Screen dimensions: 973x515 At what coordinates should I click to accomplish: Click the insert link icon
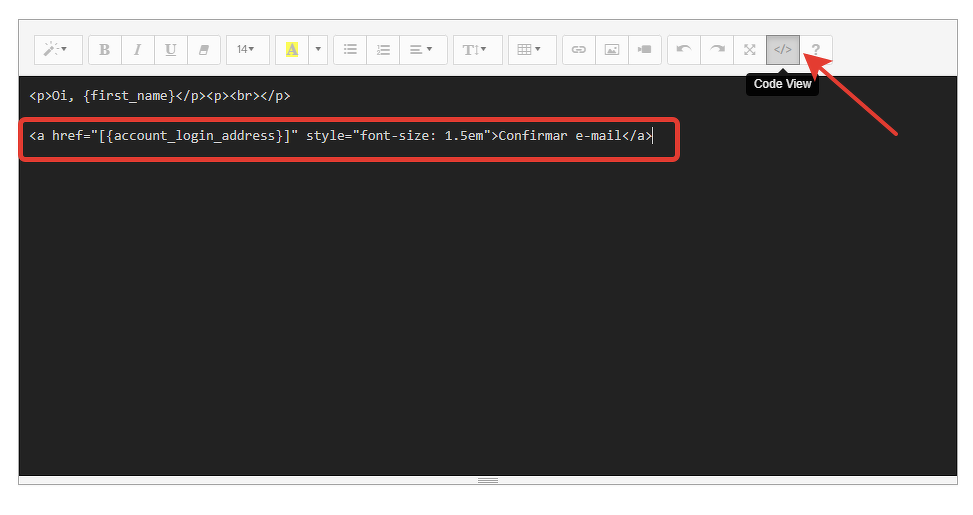click(x=578, y=49)
